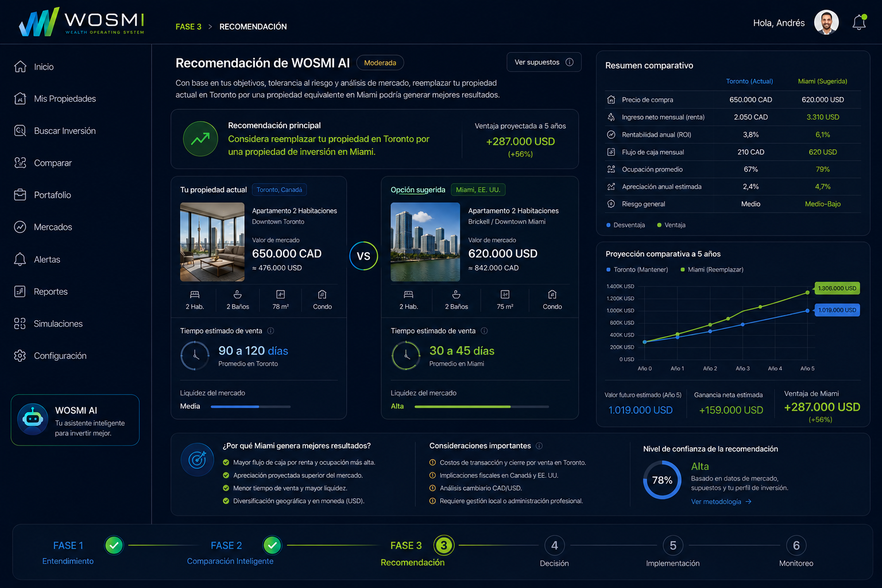Screen dimensions: 882x588
Task: Click the 1.019.000 USD chart label
Action: 837,310
